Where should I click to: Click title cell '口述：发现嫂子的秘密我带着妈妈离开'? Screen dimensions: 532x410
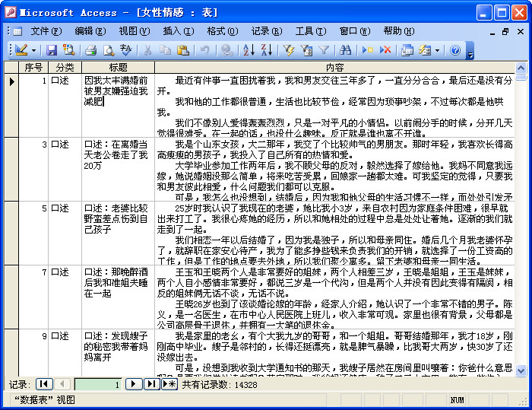118,353
